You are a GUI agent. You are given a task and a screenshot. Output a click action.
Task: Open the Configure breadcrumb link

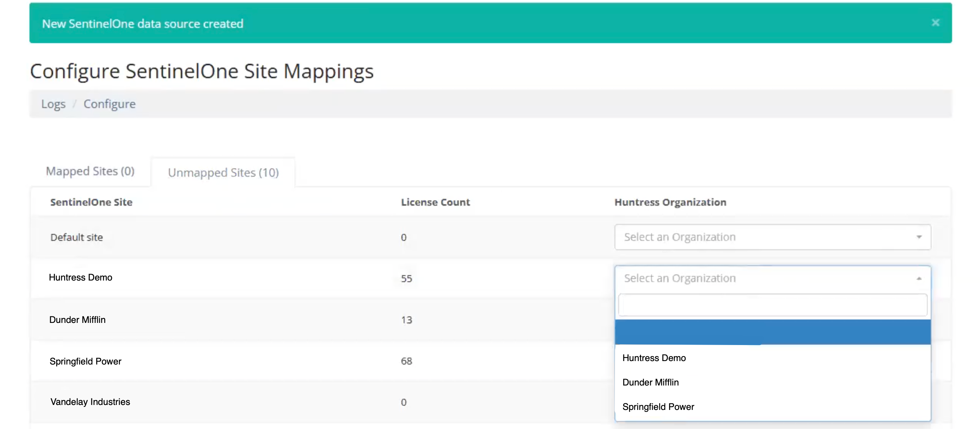click(x=110, y=104)
